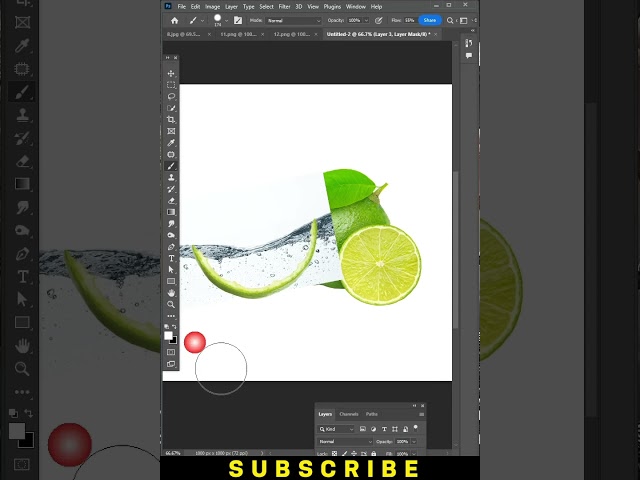Toggle filter for adjustment layers

pos(373,429)
